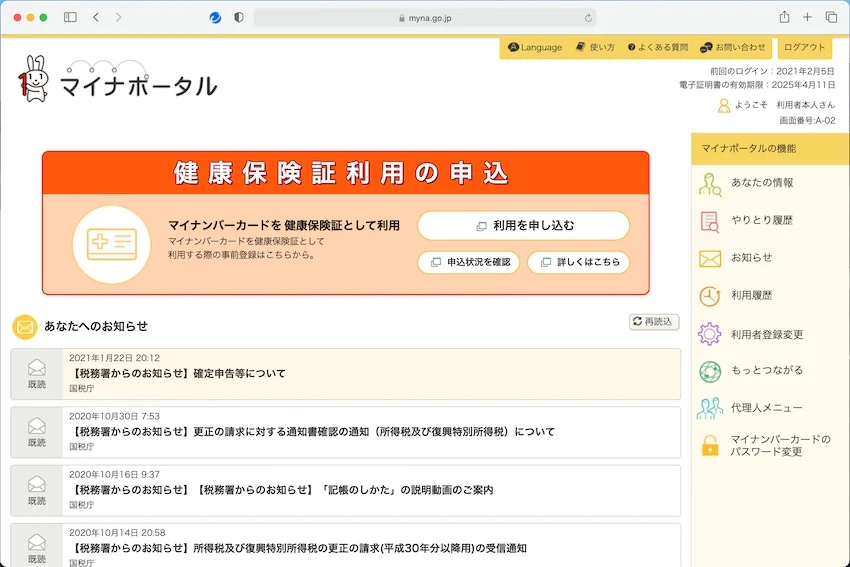Open 代理人メニュー people sidebar icon
Screen dimensions: 850x567
click(710, 409)
